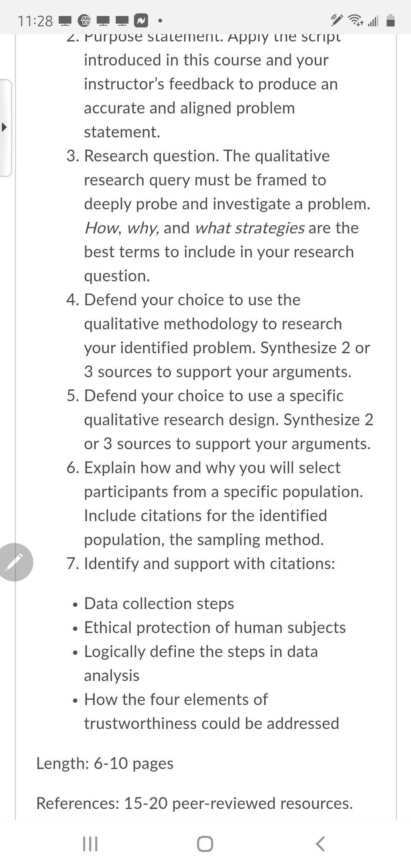The width and height of the screenshot is (411, 868).
Task: Tap the muted pen status icon
Action: 336,20
